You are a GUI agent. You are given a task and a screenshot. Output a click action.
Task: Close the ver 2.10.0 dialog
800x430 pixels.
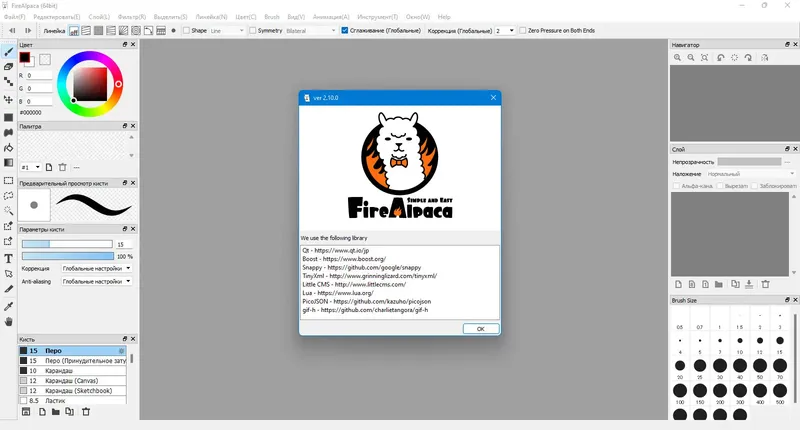pyautogui.click(x=493, y=97)
